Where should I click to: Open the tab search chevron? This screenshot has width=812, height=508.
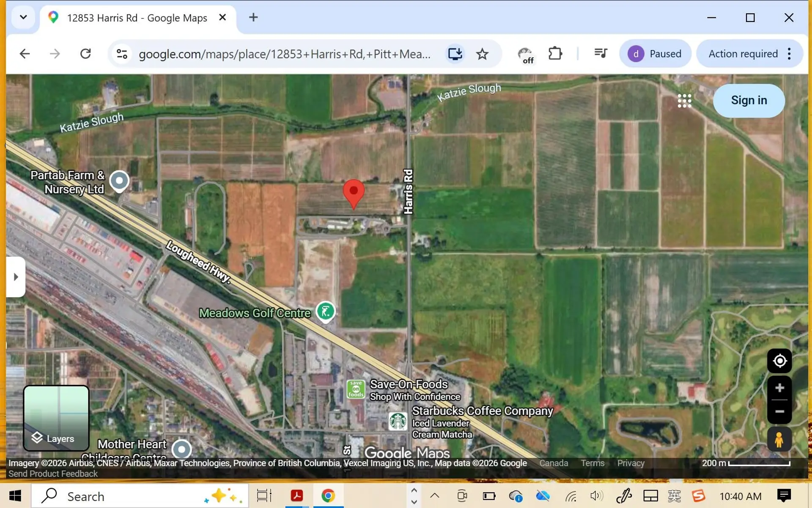point(23,17)
